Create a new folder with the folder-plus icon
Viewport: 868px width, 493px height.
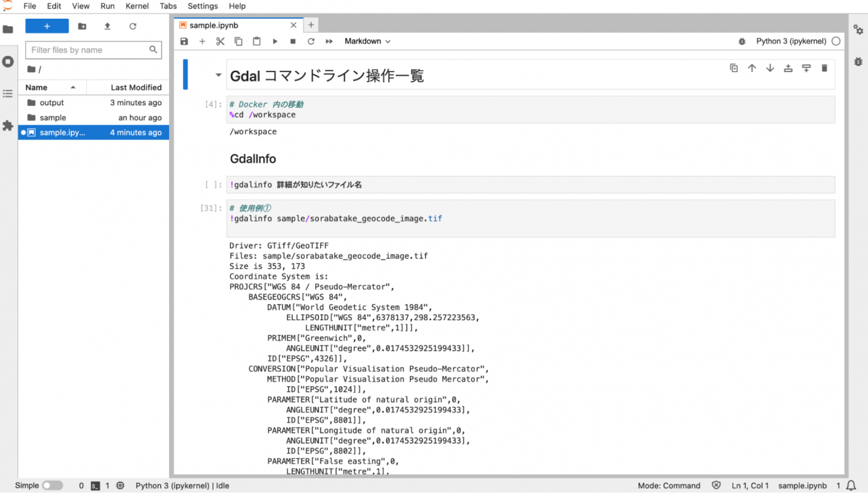point(82,26)
